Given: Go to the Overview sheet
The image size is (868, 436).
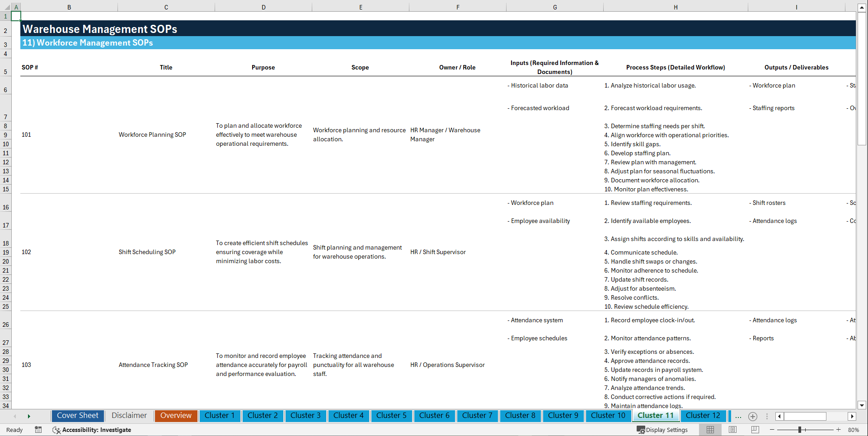Looking at the screenshot, I should [x=176, y=416].
